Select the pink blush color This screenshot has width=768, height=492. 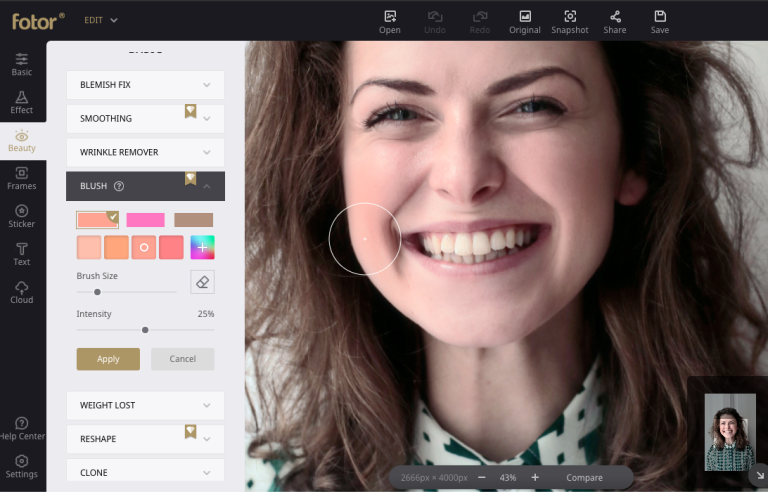coord(145,220)
